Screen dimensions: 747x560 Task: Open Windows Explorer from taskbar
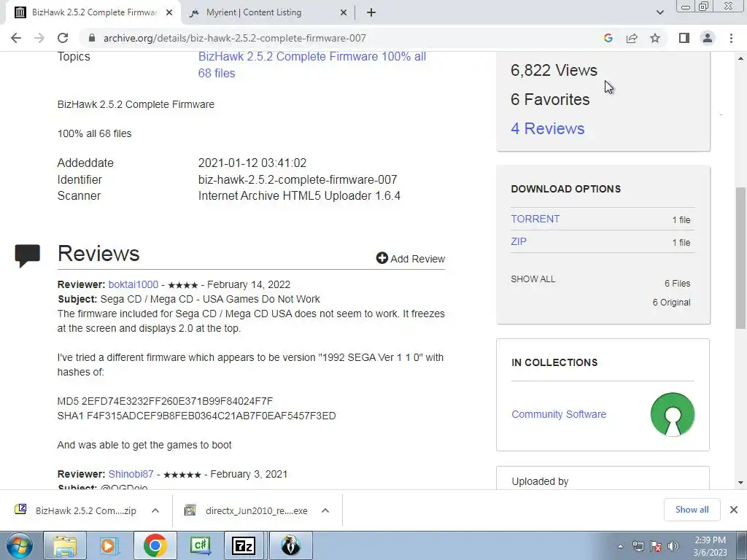coord(65,545)
